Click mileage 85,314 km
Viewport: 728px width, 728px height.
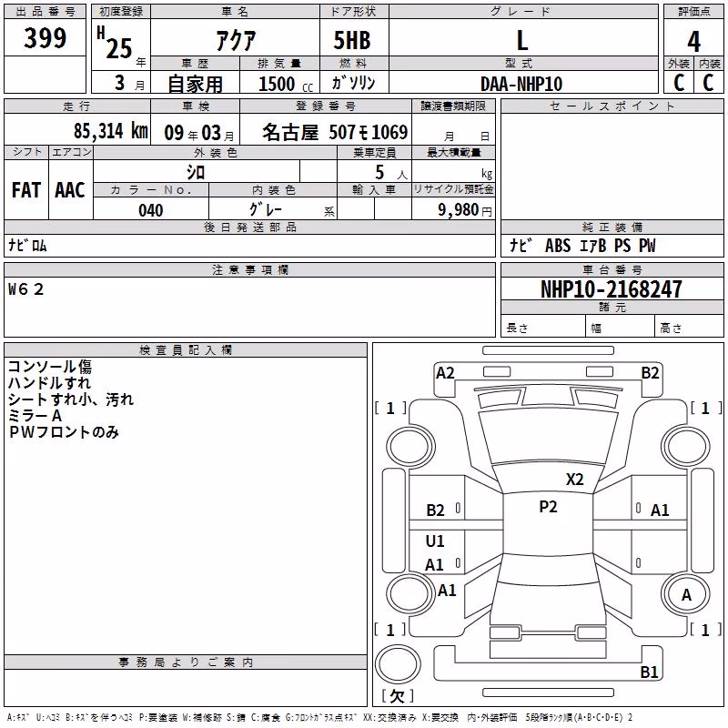click(x=110, y=131)
